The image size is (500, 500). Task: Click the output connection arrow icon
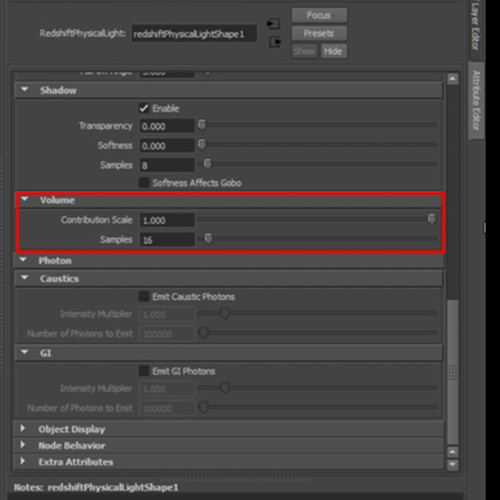275,42
